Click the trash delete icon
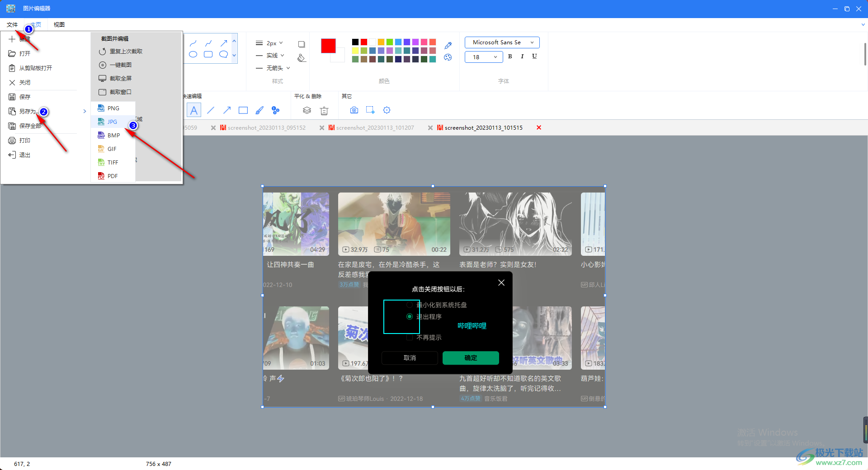The image size is (868, 470). point(324,110)
